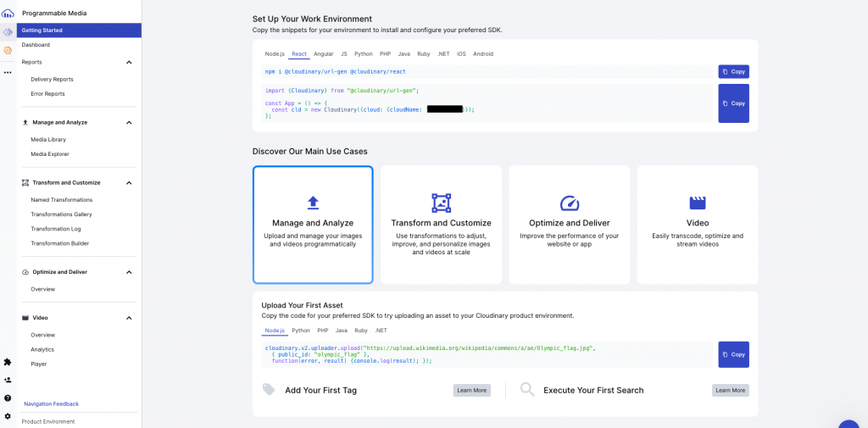Switch to the Java tab in work environment
This screenshot has width=868, height=428.
(404, 53)
